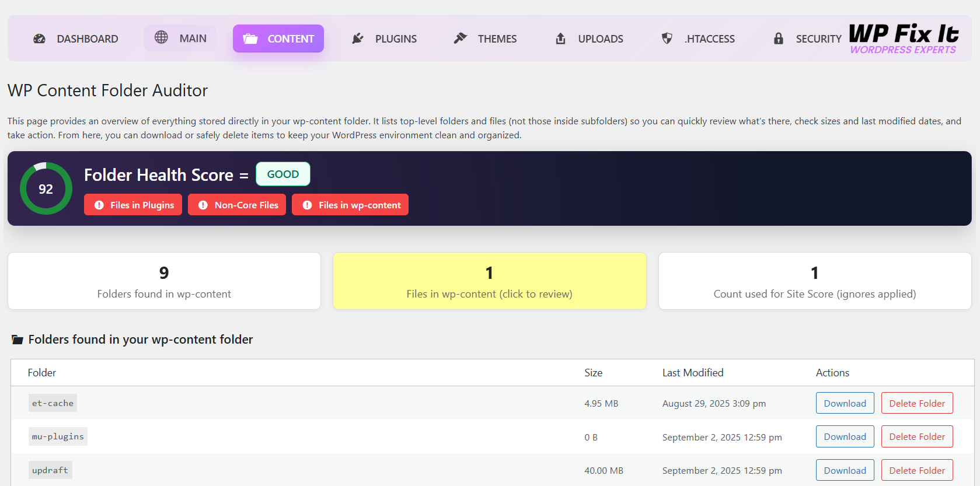Click the Files in wp-content red badge
Viewport: 980px width, 486px height.
[350, 205]
